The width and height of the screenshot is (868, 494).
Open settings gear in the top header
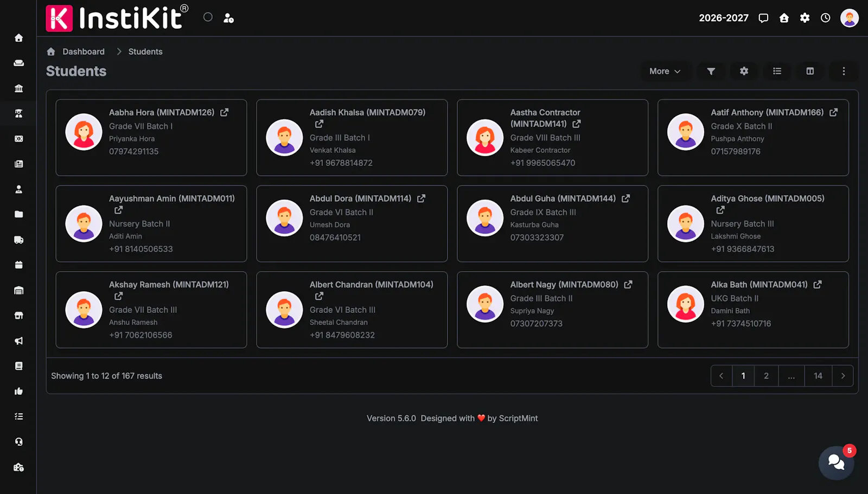(805, 18)
